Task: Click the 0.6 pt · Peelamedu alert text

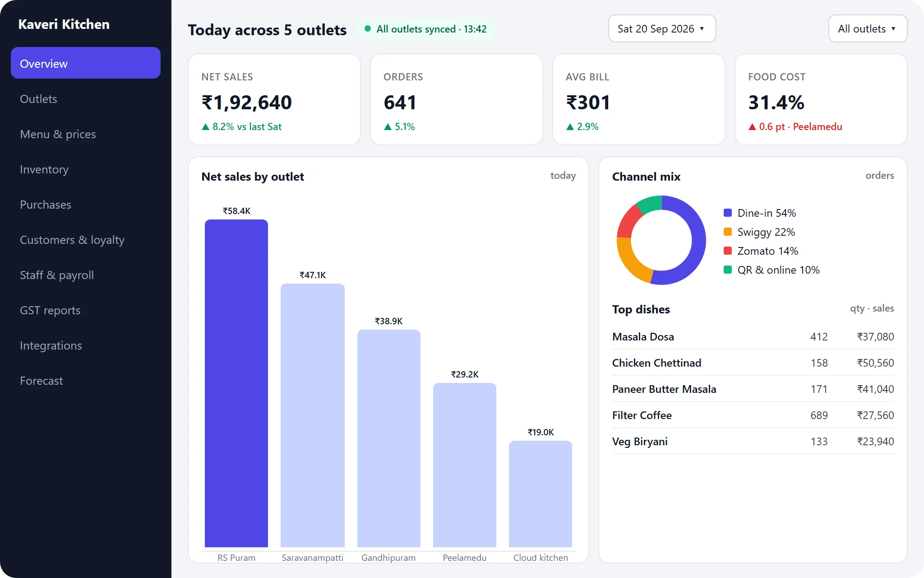Action: click(800, 127)
